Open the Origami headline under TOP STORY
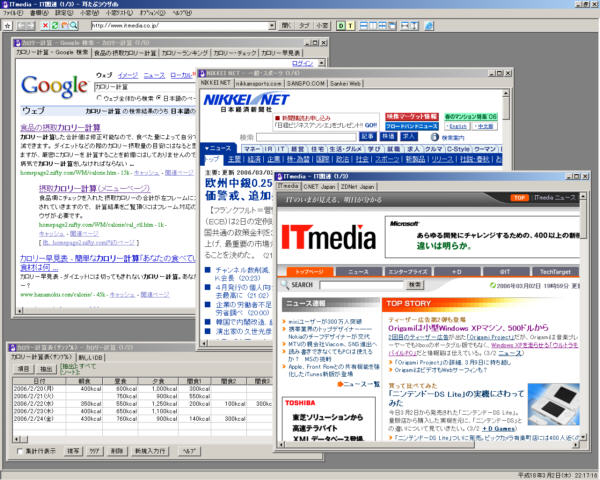This screenshot has width=600, height=480. (x=468, y=328)
